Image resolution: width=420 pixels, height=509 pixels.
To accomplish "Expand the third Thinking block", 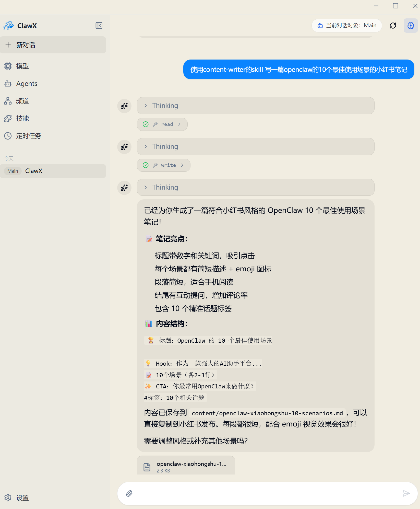I will tap(256, 187).
